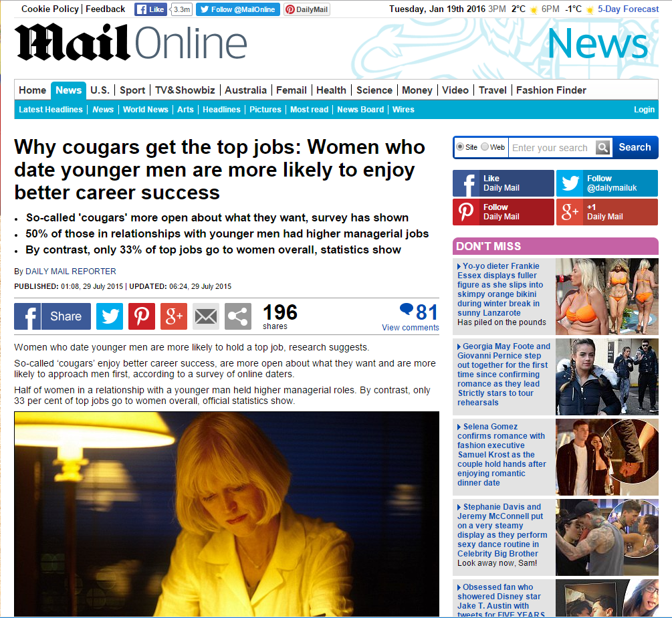Open generic share options icon

click(x=238, y=316)
